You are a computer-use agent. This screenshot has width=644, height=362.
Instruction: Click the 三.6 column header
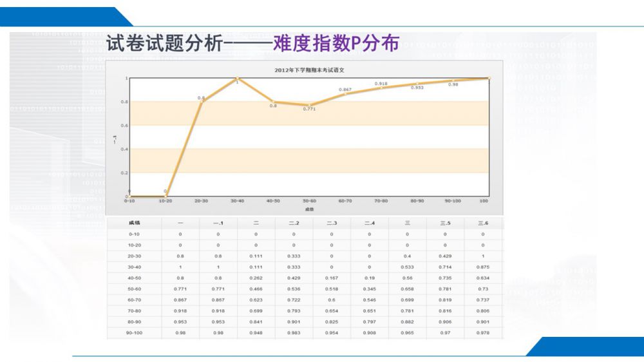coord(483,223)
